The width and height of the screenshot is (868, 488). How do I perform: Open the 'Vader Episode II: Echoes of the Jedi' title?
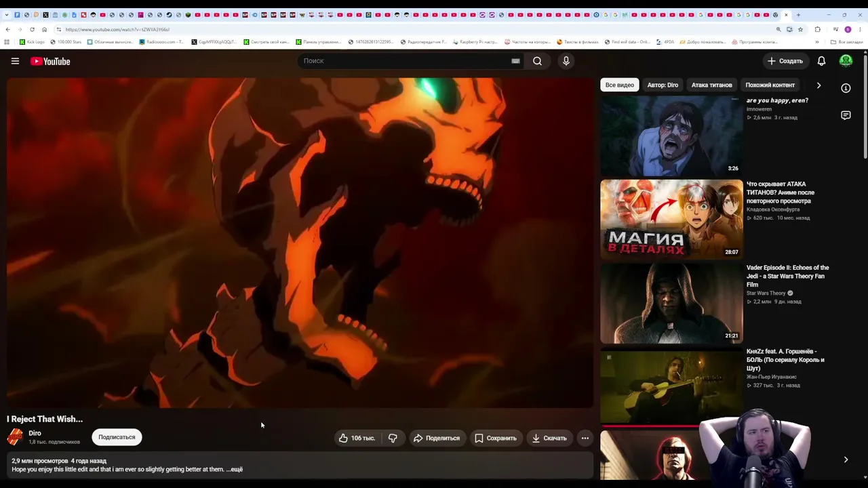(x=787, y=276)
